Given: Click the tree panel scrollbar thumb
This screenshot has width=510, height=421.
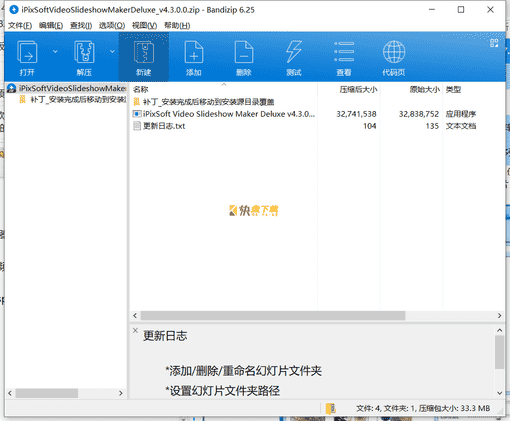Looking at the screenshot, I should 47,393.
